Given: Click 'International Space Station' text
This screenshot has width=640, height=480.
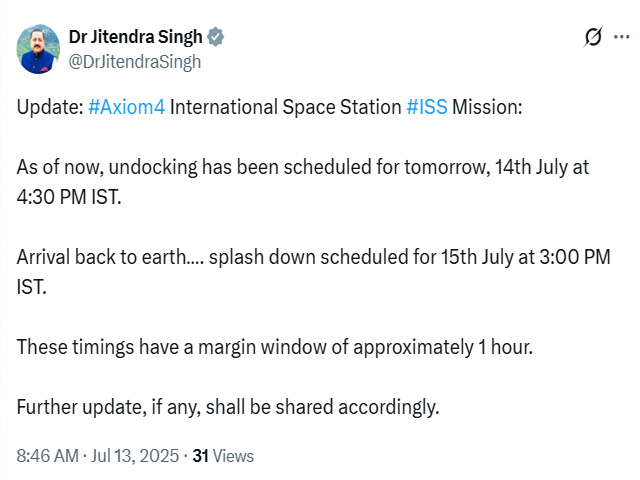Looking at the screenshot, I should [x=286, y=107].
